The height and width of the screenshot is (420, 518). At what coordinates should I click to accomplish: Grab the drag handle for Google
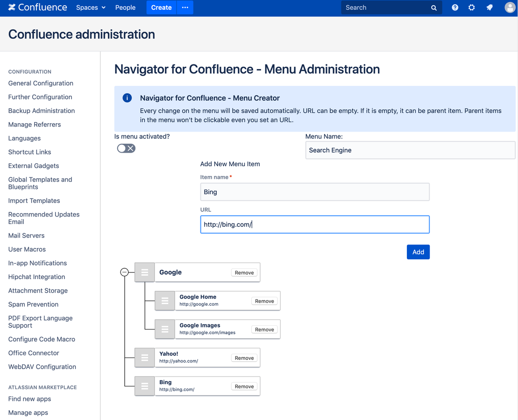[145, 273]
